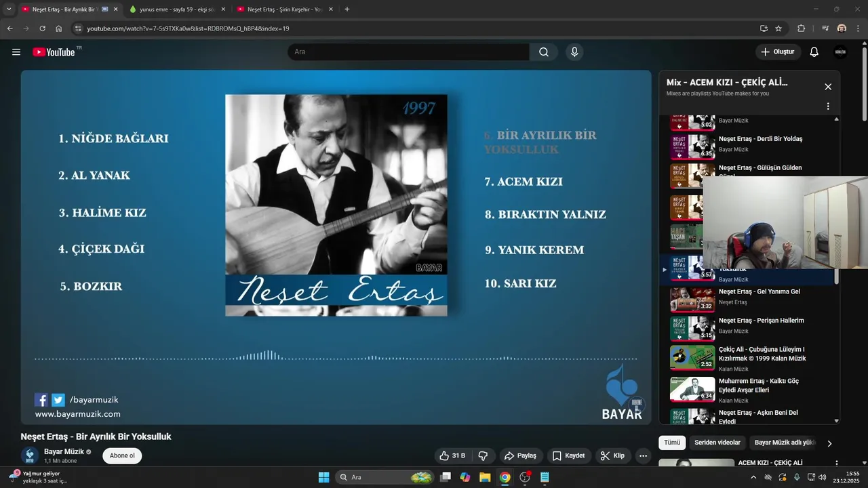Click the Abone ol watermark in video
Image resolution: width=868 pixels, height=488 pixels.
(637, 404)
